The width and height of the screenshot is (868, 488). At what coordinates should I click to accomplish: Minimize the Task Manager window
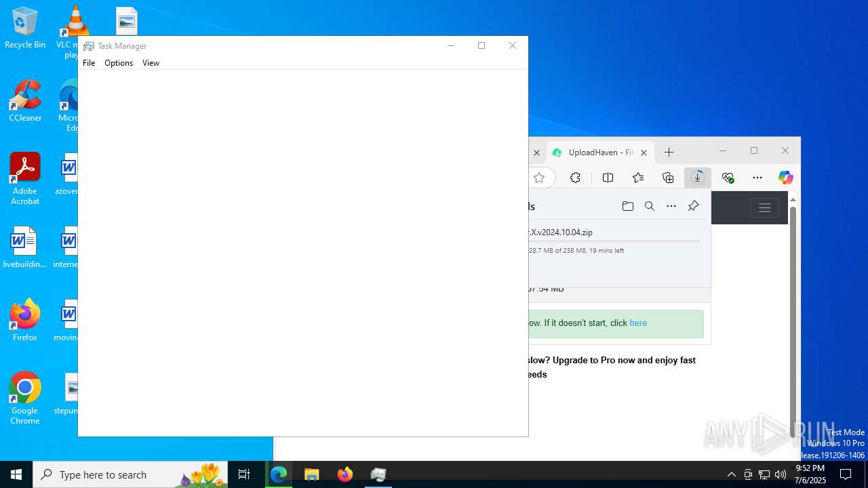[x=451, y=45]
